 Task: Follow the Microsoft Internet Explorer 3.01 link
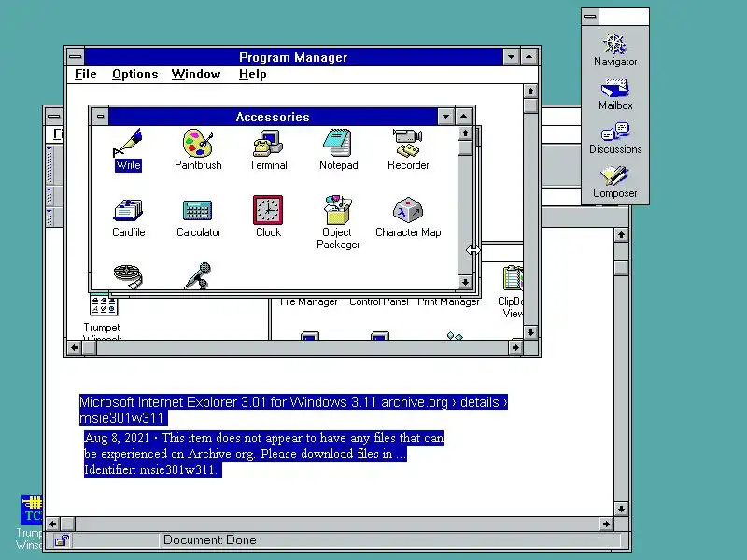pyautogui.click(x=293, y=410)
